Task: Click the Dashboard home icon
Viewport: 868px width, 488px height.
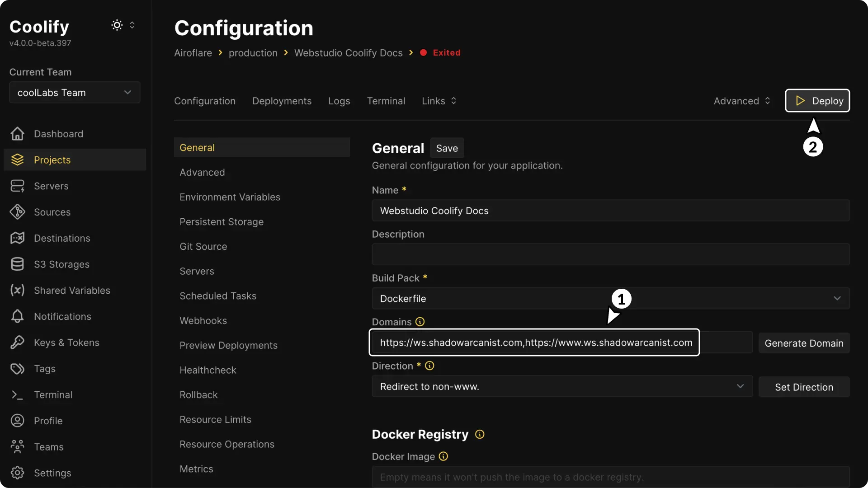Action: [x=17, y=134]
